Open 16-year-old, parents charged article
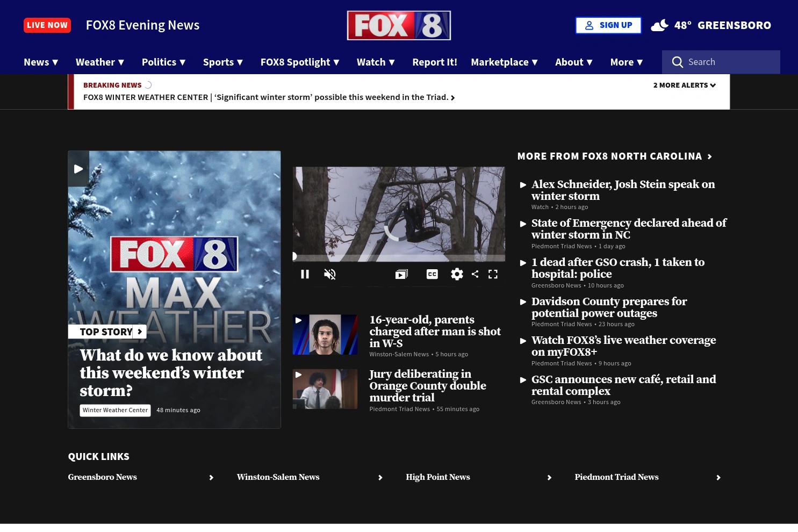 point(435,332)
